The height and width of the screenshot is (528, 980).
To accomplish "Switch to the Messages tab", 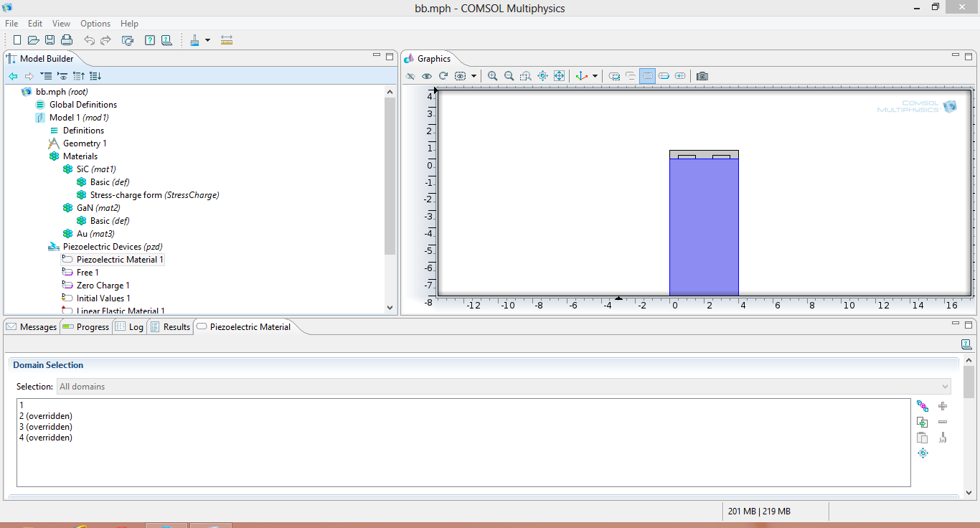I will click(32, 327).
